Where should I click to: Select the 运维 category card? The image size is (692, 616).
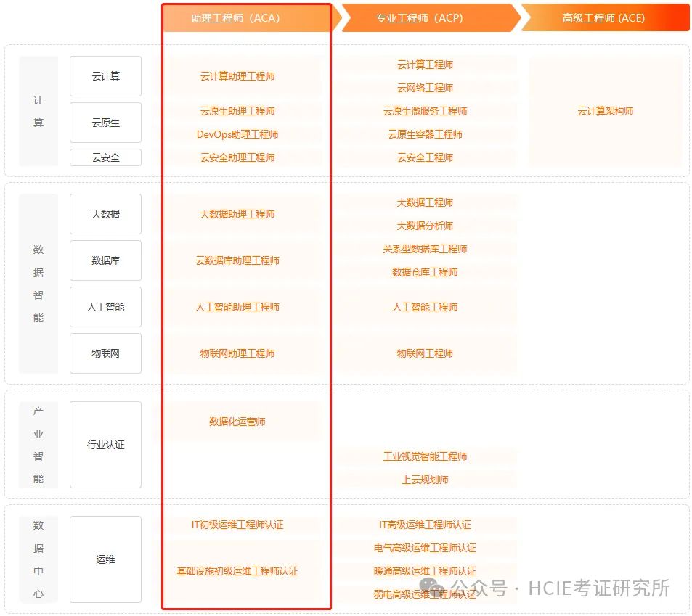[x=105, y=559]
